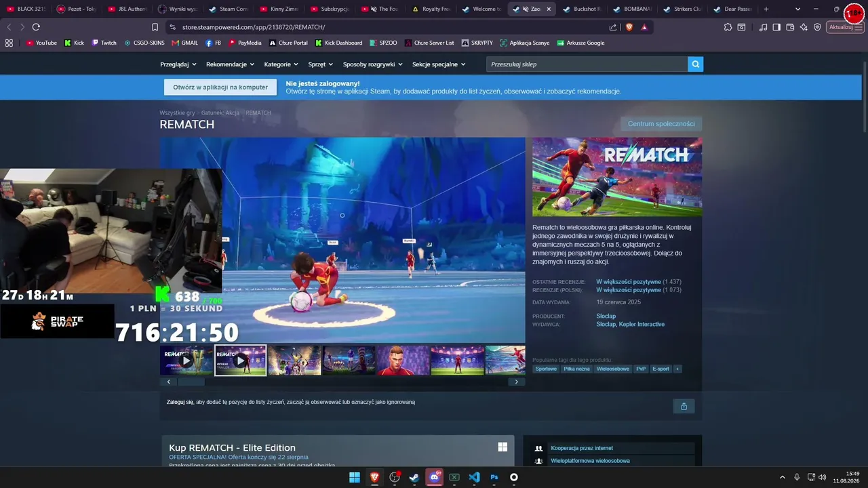Reload the page with the browser refresh icon
Screen dimensions: 868x488
(36, 27)
